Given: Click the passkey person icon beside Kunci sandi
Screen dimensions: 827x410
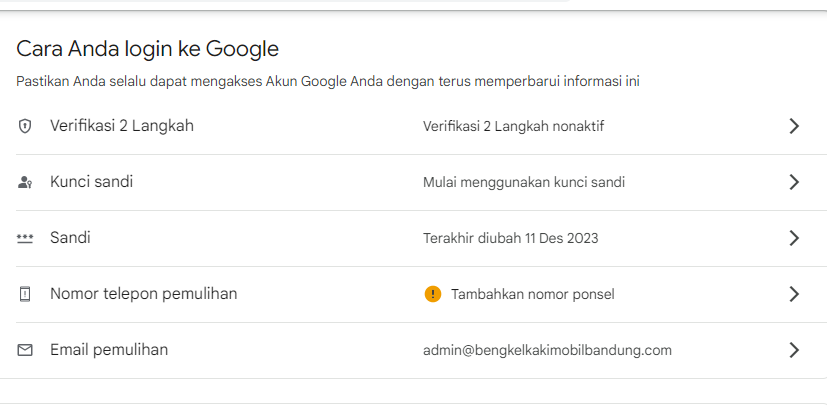Looking at the screenshot, I should coord(26,183).
